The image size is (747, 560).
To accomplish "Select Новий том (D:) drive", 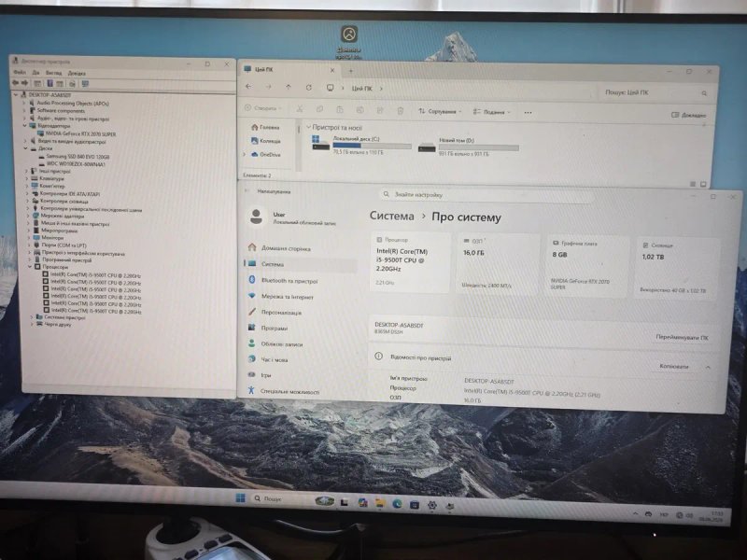I will point(469,147).
